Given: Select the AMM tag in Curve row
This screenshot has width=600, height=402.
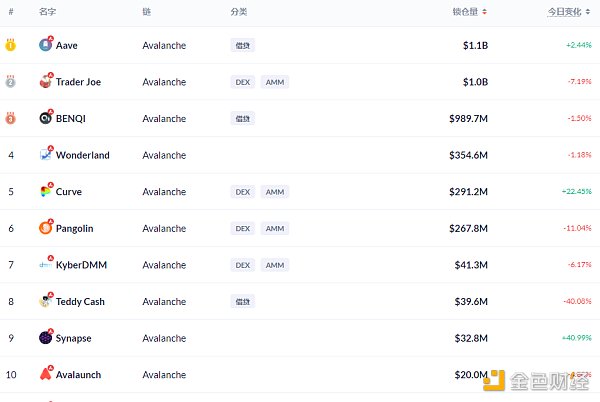Looking at the screenshot, I should (274, 192).
